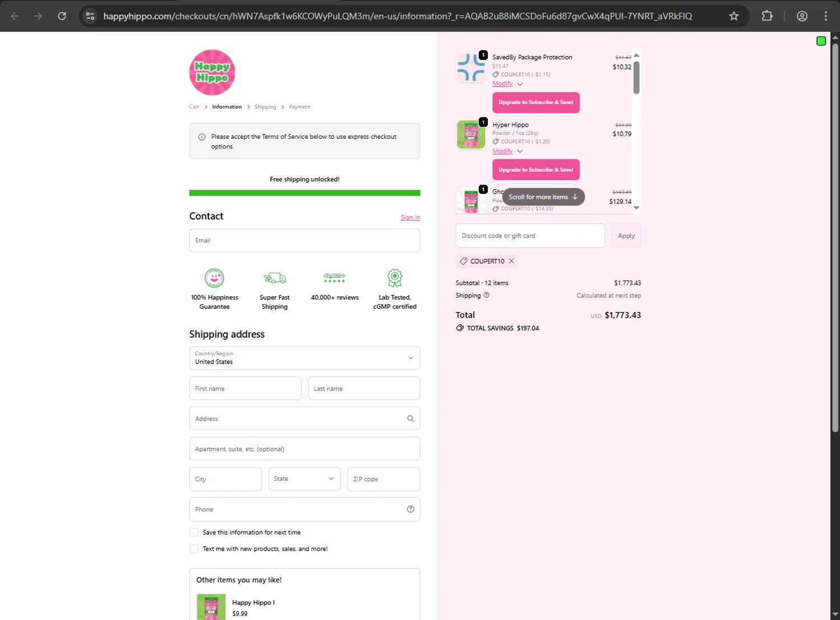
Task: Focus the City field
Action: pyautogui.click(x=226, y=479)
